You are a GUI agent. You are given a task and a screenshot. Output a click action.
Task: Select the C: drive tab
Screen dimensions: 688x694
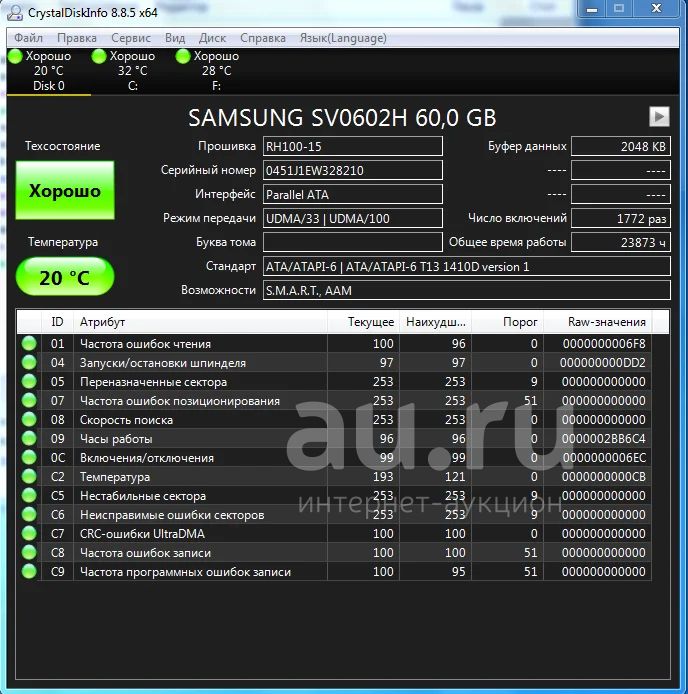pos(133,71)
